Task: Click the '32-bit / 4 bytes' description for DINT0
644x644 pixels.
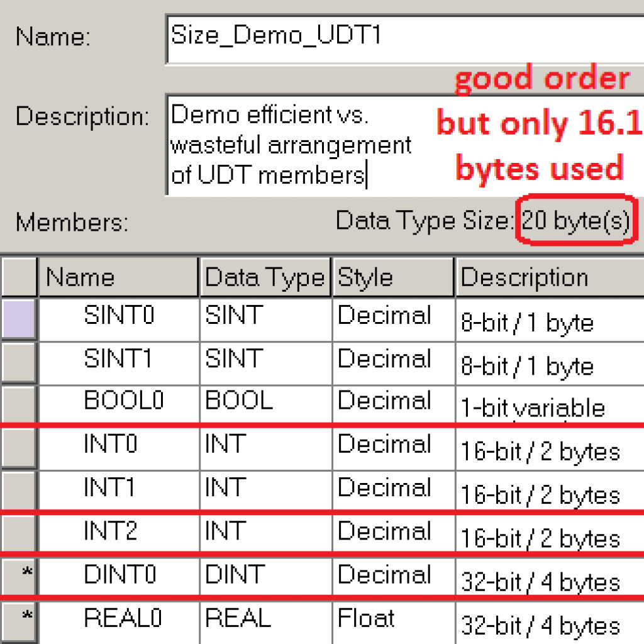Action: click(x=550, y=577)
